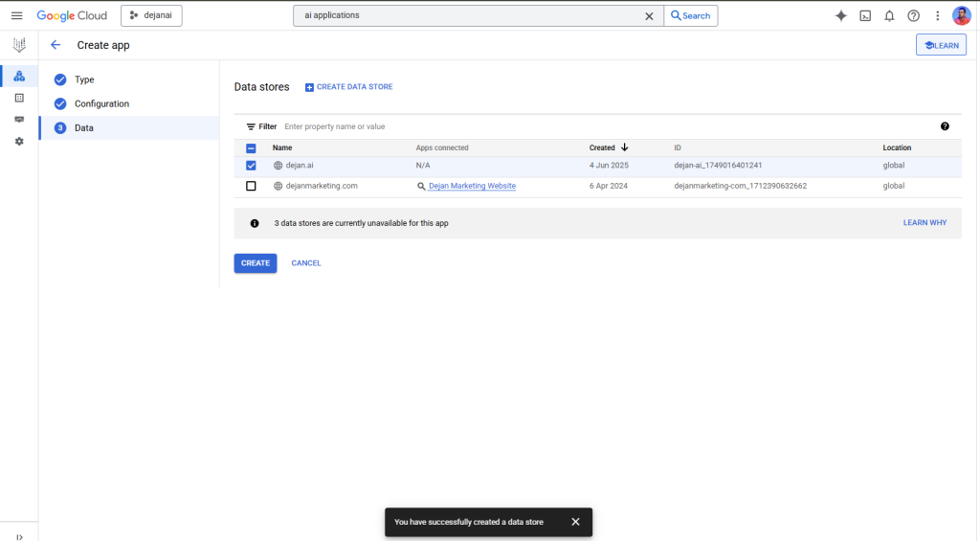Sort by the Created column arrow
This screenshot has height=541, width=980.
[625, 147]
